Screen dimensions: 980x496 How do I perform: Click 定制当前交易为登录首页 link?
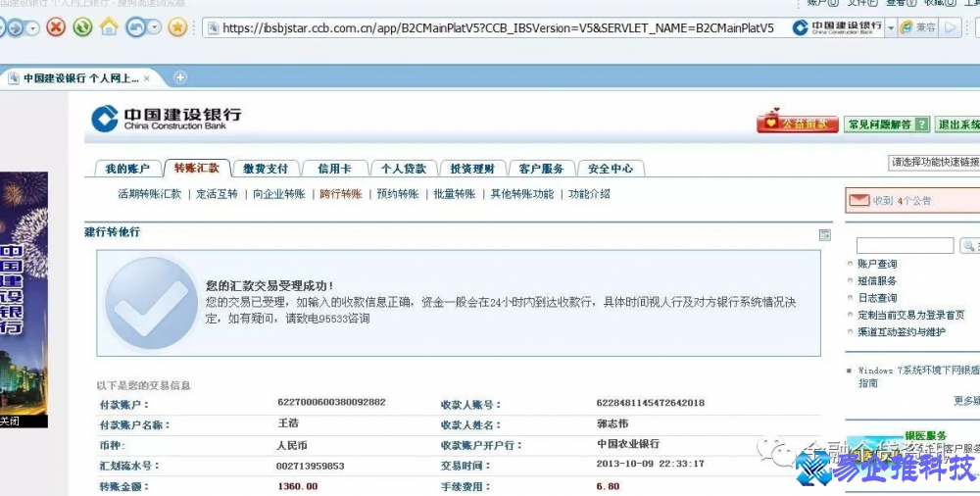(x=910, y=315)
